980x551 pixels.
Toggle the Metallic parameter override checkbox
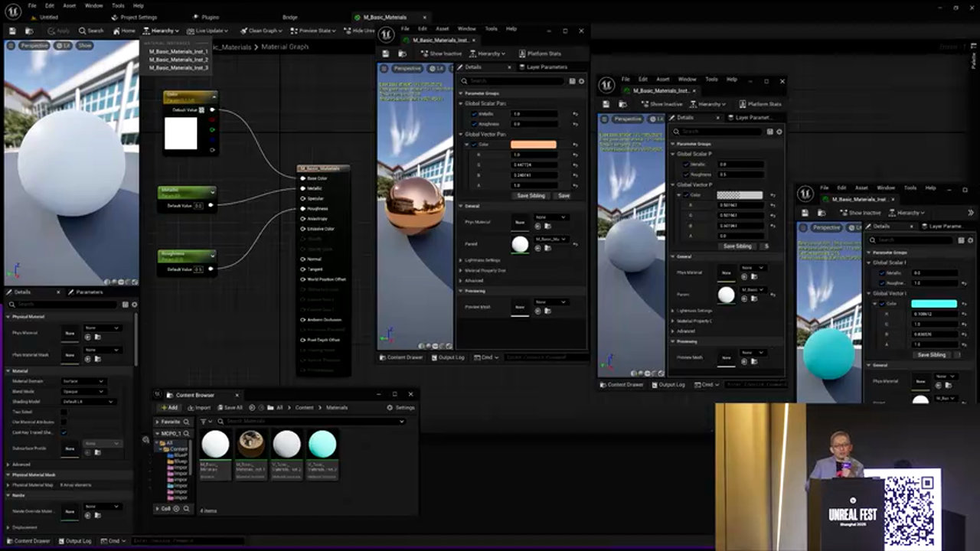[475, 114]
